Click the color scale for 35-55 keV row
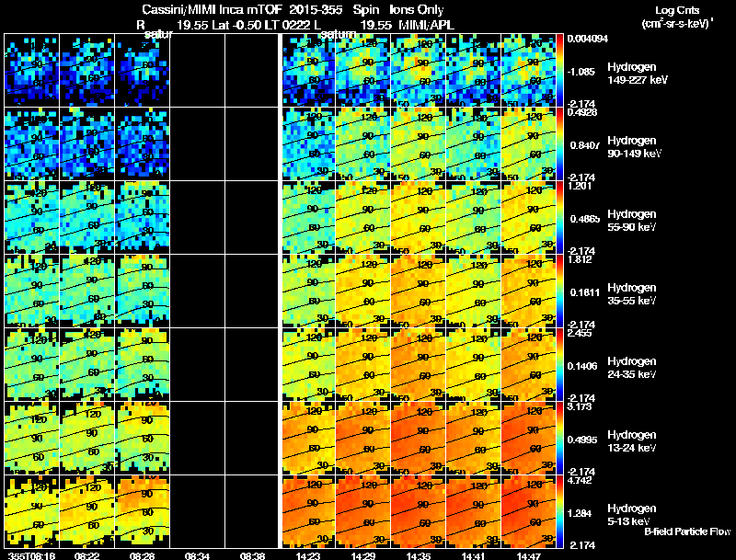 [559, 291]
